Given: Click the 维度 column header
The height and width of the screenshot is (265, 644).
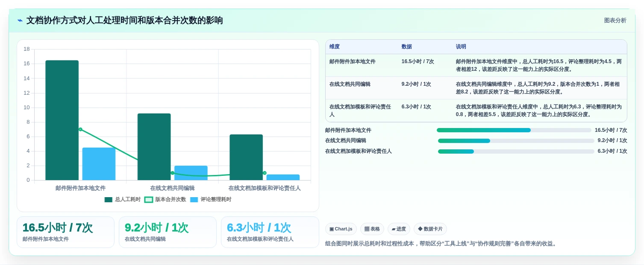Looking at the screenshot, I should tap(335, 47).
